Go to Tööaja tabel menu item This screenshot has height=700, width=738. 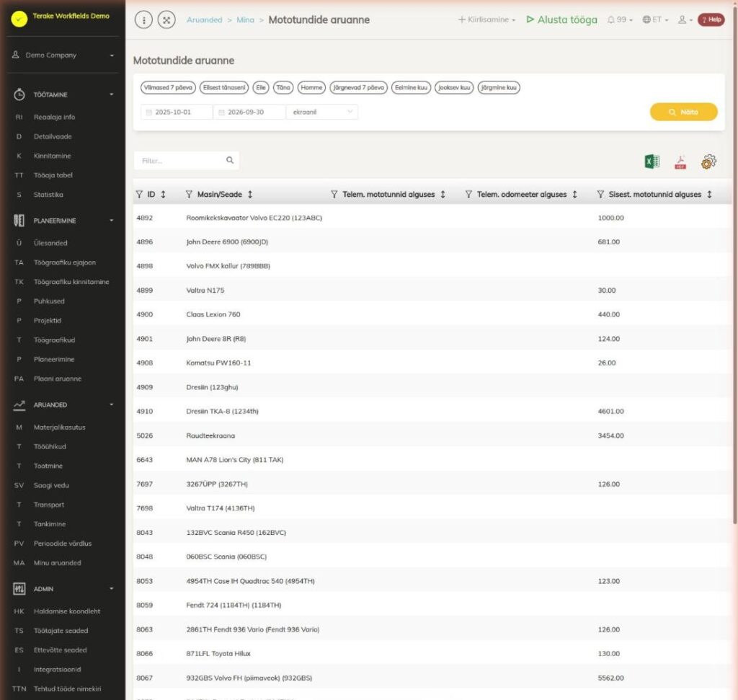[x=53, y=175]
